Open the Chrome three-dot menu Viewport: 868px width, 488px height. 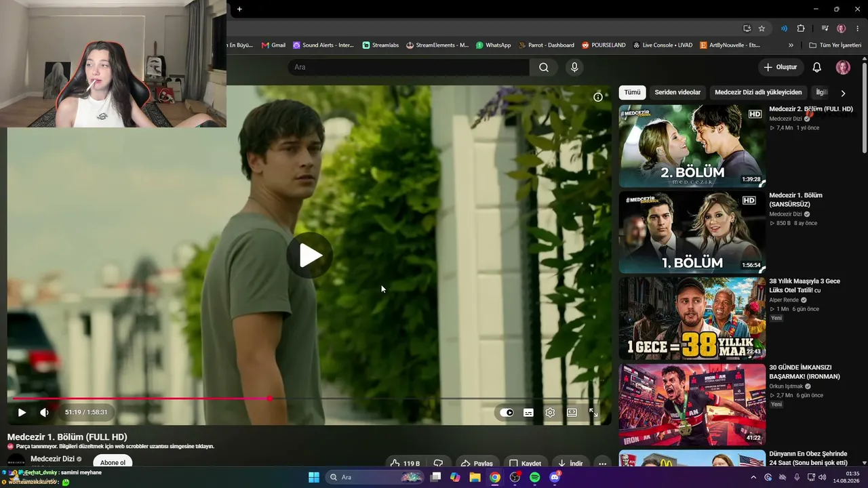pos(857,28)
